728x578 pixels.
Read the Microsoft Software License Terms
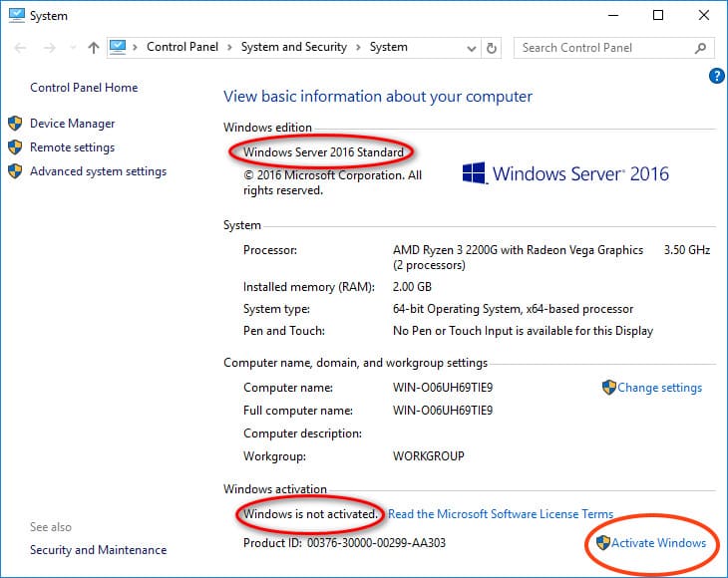pyautogui.click(x=500, y=514)
